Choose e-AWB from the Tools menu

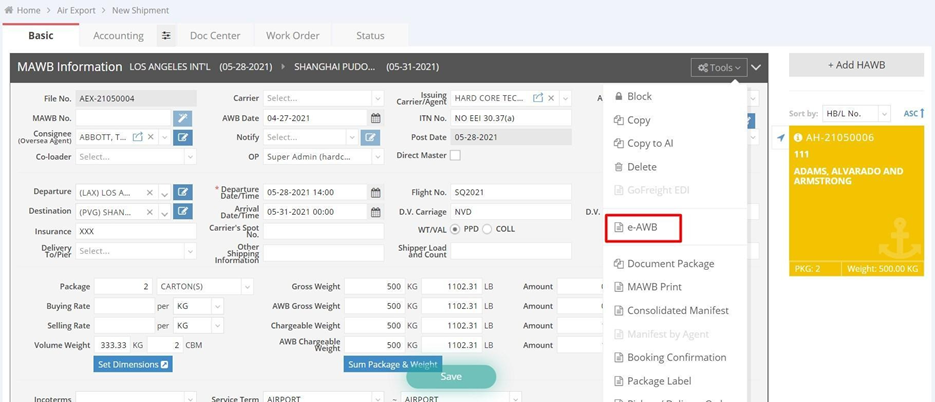[x=644, y=228]
